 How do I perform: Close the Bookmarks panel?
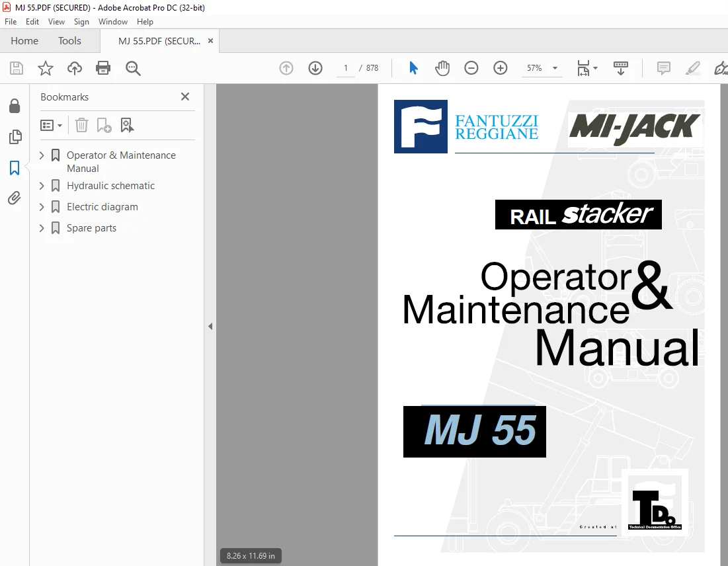pos(184,97)
